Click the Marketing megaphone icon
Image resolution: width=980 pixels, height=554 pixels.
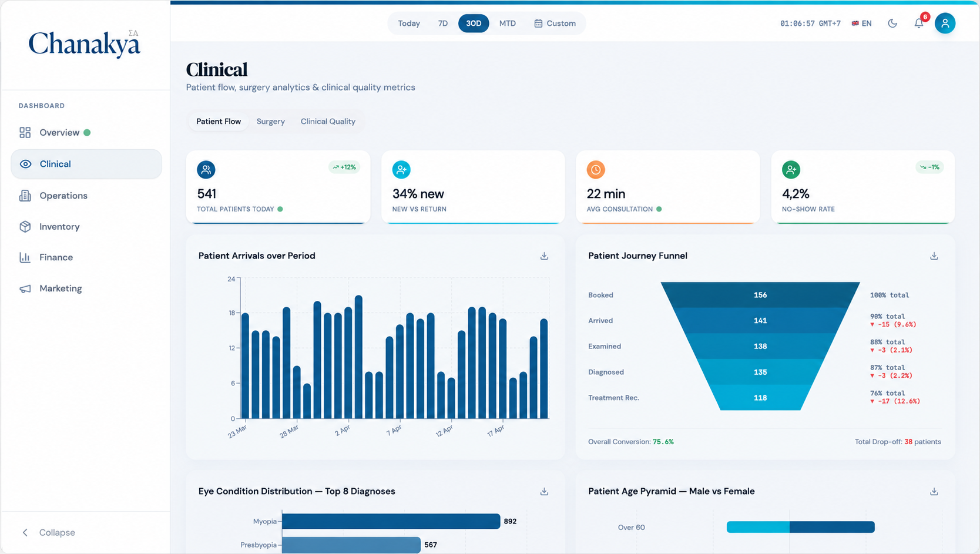pyautogui.click(x=25, y=288)
